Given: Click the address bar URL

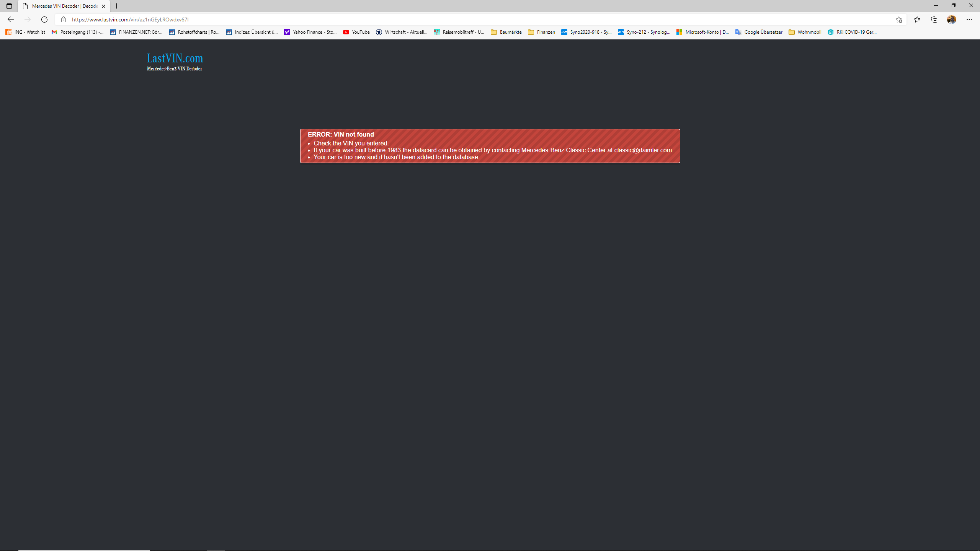Looking at the screenshot, I should click(130, 20).
